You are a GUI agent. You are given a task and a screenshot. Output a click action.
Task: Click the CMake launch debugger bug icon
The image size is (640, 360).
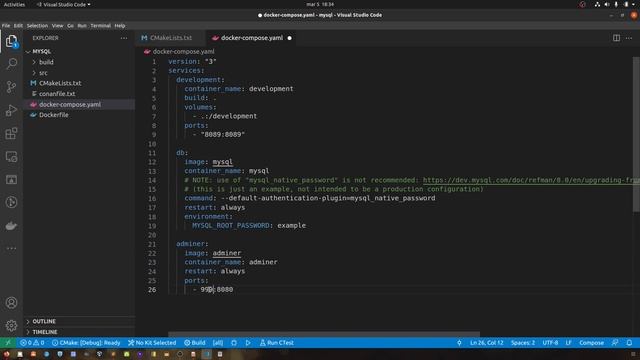click(x=234, y=343)
